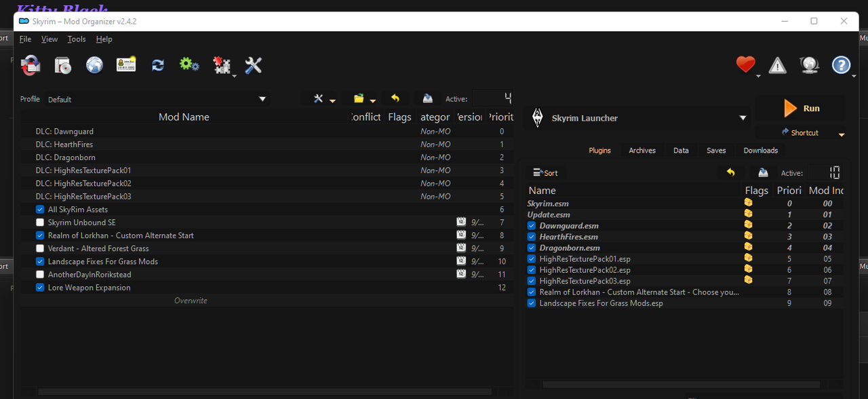Viewport: 868px width, 399px height.
Task: Click the Endorse heart icon
Action: tap(745, 65)
